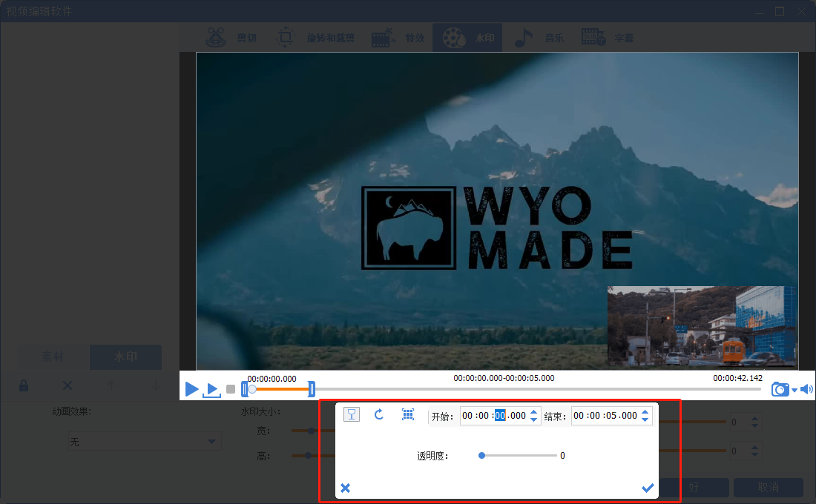Click the right range end marker

tap(312, 389)
